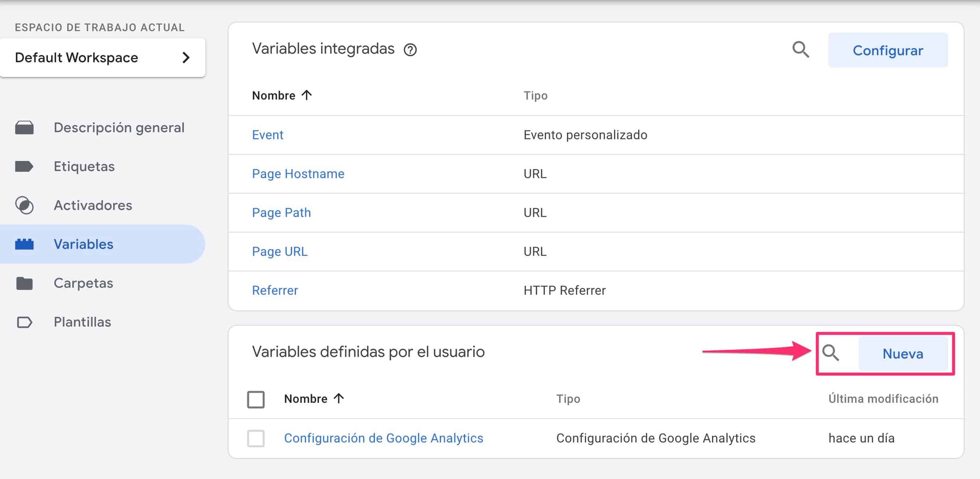Click the Variables integradas heading

coord(323,49)
